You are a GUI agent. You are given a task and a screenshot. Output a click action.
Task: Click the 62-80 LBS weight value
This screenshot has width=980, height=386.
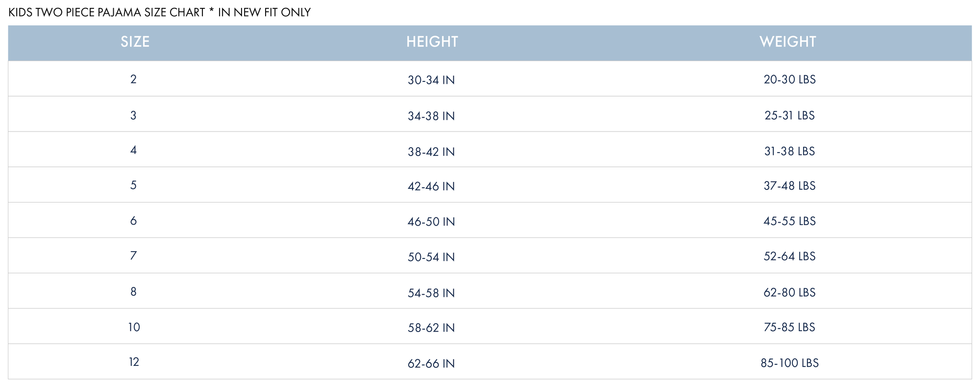[x=789, y=292]
